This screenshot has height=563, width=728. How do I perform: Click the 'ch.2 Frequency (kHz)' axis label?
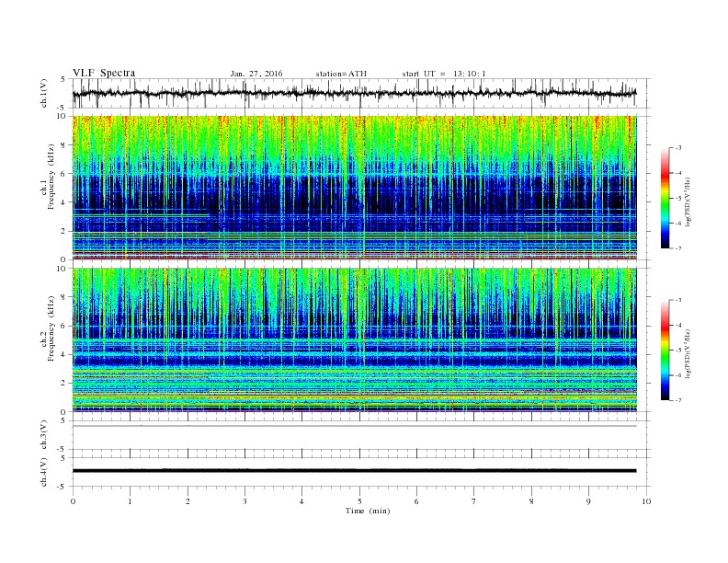(48, 328)
